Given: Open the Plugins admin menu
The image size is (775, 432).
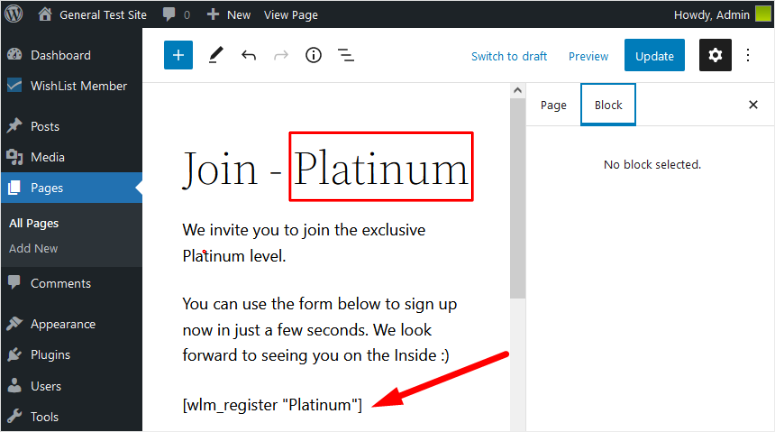Looking at the screenshot, I should (52, 355).
